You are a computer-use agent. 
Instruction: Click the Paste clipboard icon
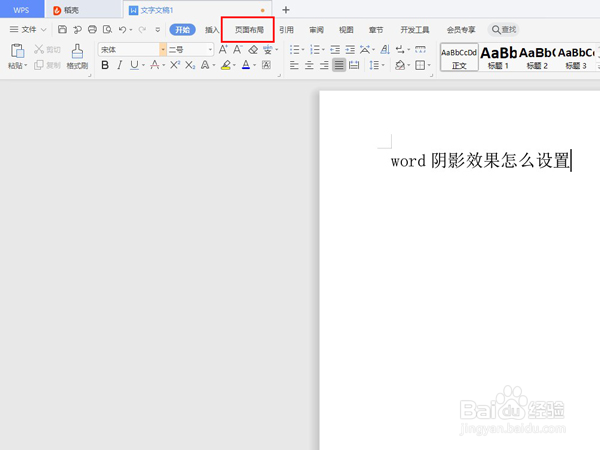17,51
